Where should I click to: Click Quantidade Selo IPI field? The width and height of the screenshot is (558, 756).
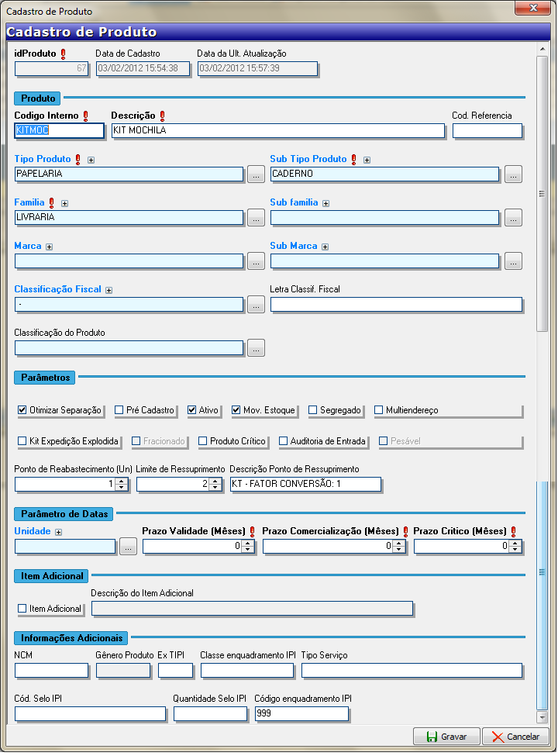click(x=211, y=716)
